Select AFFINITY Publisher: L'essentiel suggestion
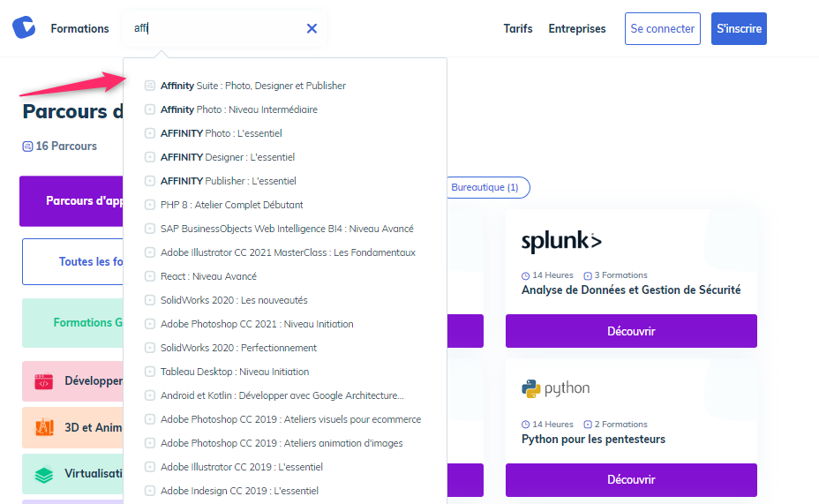 coord(229,181)
